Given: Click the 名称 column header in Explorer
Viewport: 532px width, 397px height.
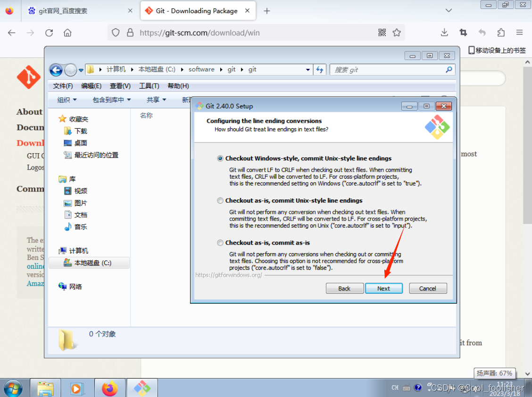Looking at the screenshot, I should click(x=146, y=116).
